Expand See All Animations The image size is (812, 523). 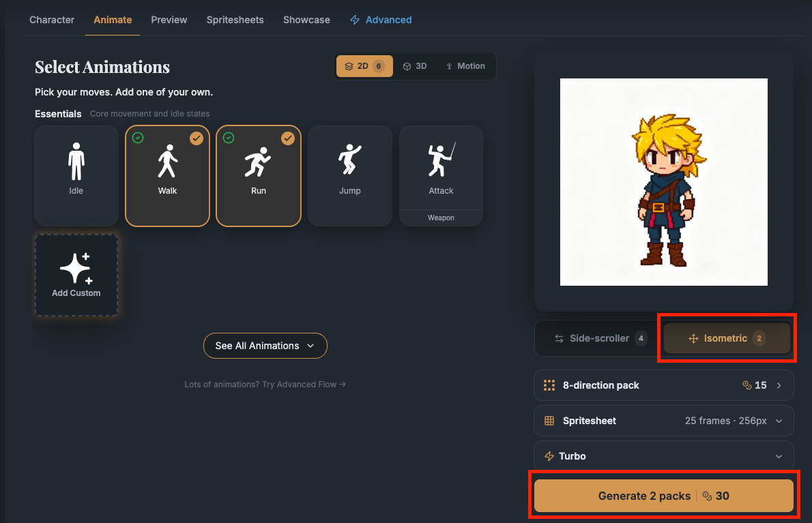tap(265, 346)
